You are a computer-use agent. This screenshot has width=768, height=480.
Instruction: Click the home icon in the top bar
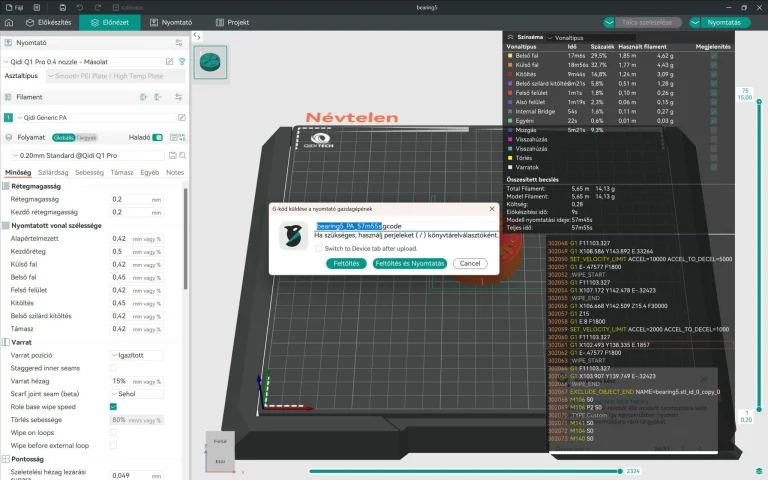click(x=9, y=23)
